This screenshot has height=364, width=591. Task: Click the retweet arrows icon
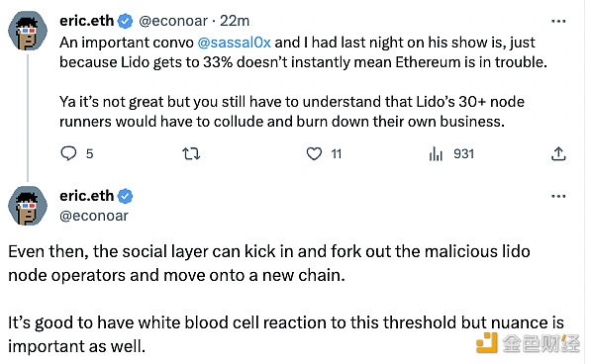(191, 154)
